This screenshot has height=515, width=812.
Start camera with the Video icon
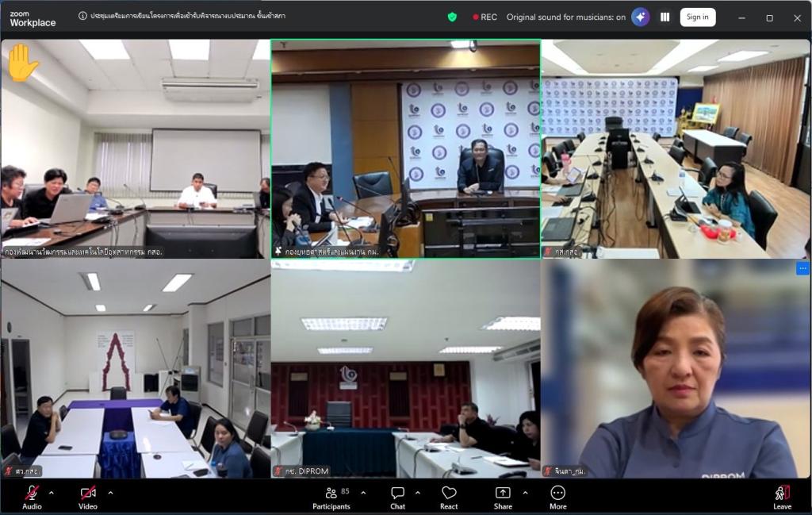coord(87,493)
